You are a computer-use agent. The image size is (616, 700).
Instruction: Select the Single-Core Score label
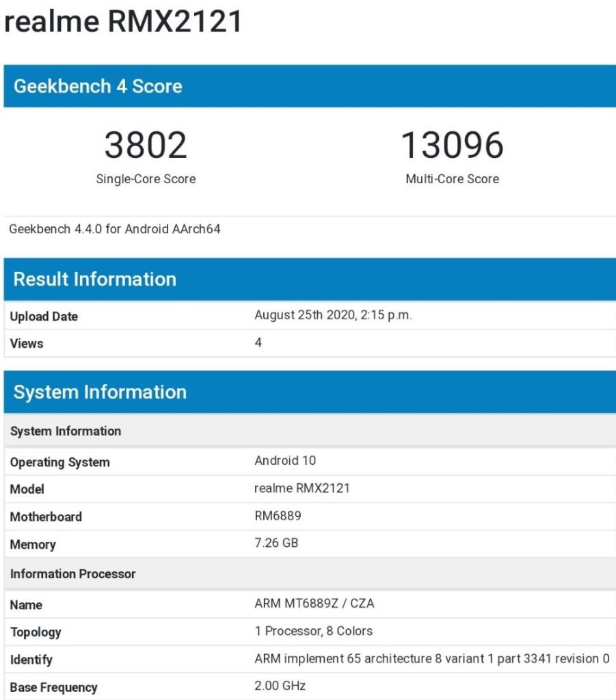tap(146, 179)
